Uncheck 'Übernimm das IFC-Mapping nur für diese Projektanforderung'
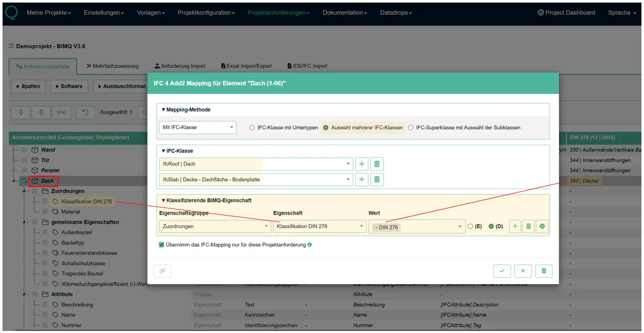The height and width of the screenshot is (333, 644). point(162,245)
